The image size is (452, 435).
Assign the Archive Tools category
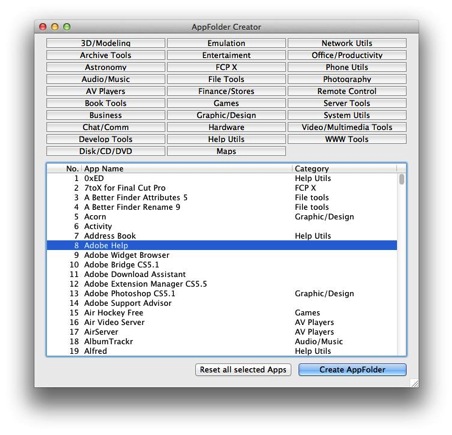pos(106,55)
